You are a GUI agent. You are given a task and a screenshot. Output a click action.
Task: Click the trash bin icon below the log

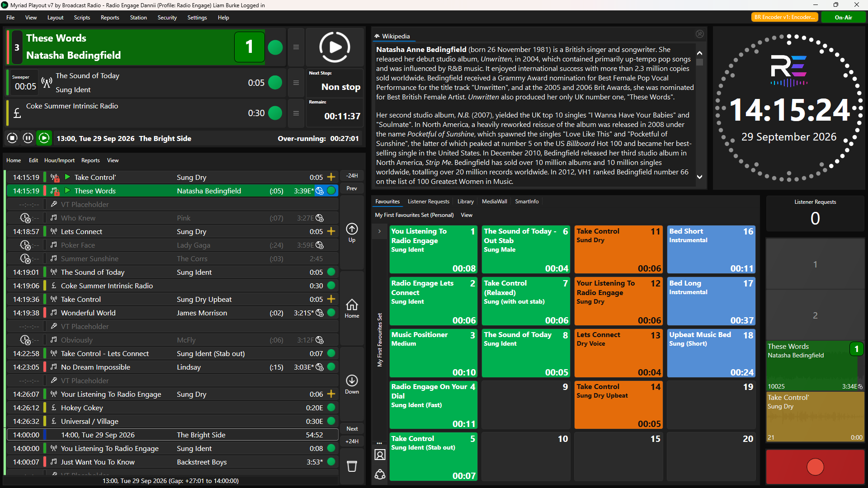[x=352, y=466]
